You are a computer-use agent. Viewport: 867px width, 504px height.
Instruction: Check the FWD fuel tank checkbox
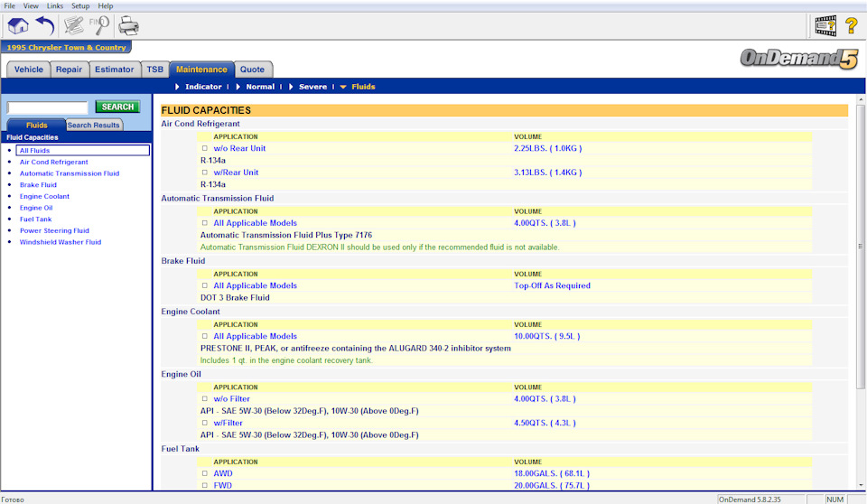coord(205,486)
